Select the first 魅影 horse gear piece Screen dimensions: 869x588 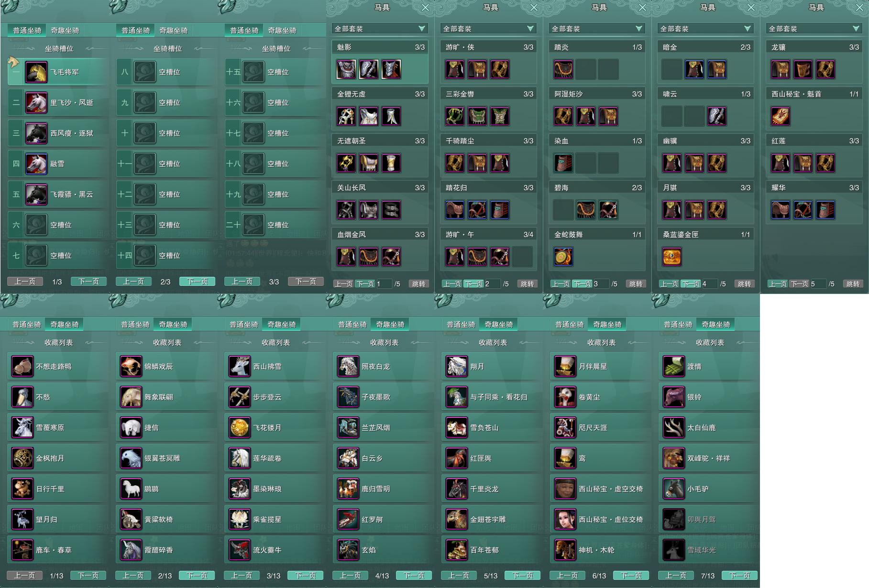click(x=346, y=69)
